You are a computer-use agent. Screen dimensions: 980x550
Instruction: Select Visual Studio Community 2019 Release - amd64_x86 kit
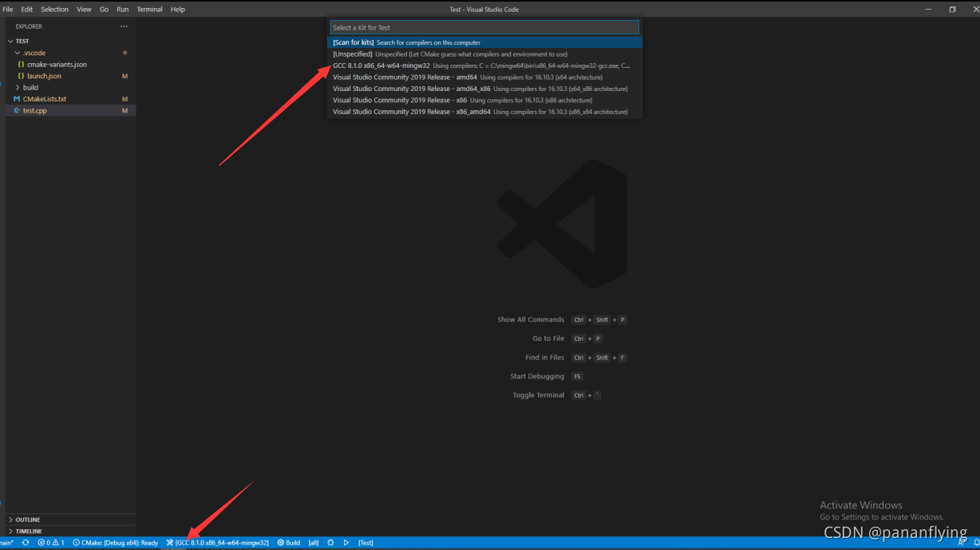(x=484, y=89)
